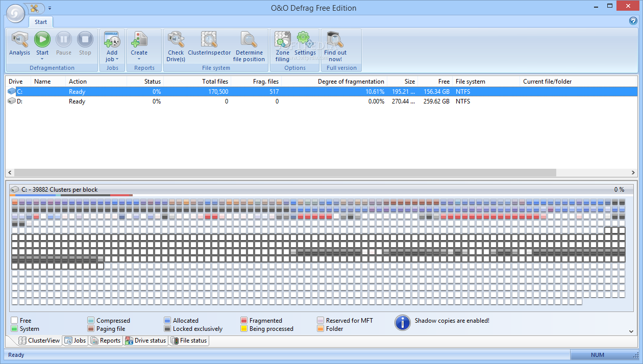
Task: Open the Quick Access toolbar customize arrow
Action: tap(50, 8)
